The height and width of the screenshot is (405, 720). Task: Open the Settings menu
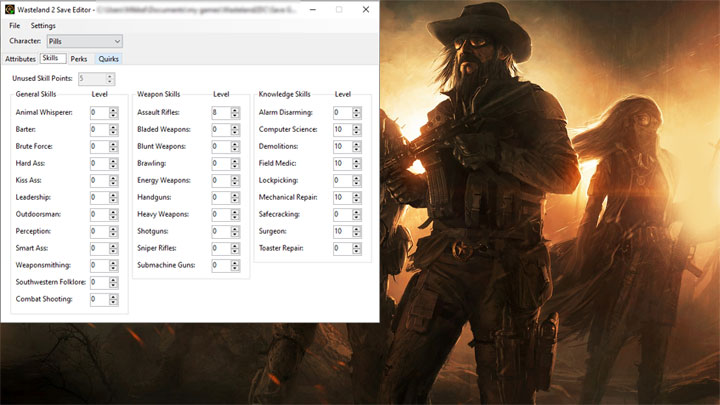(x=43, y=26)
